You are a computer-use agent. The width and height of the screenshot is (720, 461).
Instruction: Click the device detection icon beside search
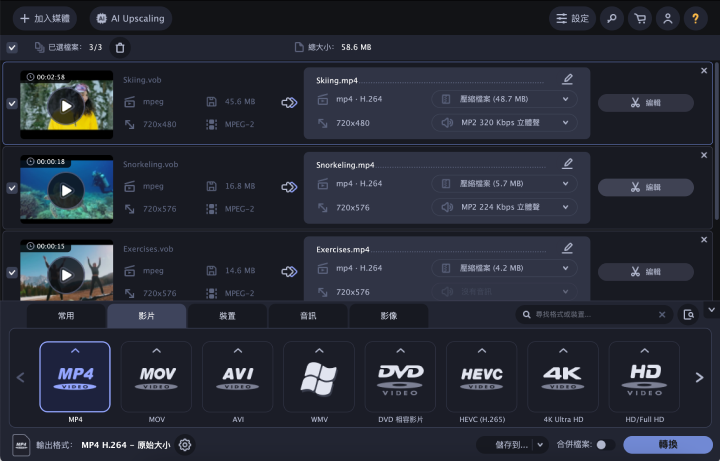(x=688, y=315)
